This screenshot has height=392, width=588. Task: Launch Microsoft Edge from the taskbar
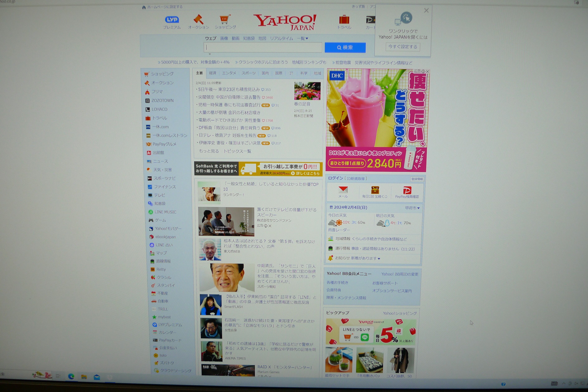tap(71, 376)
